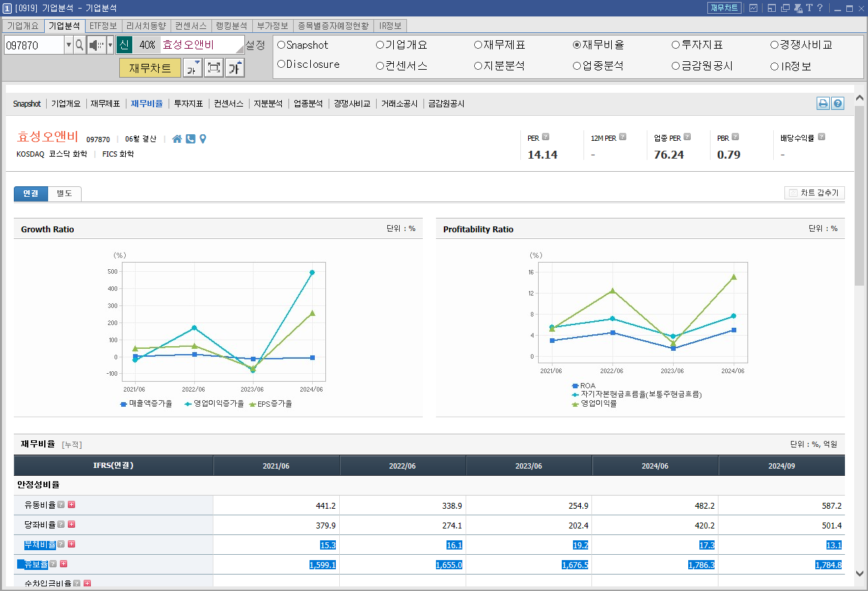Select the 경쟁사비교 radio button

[x=774, y=45]
